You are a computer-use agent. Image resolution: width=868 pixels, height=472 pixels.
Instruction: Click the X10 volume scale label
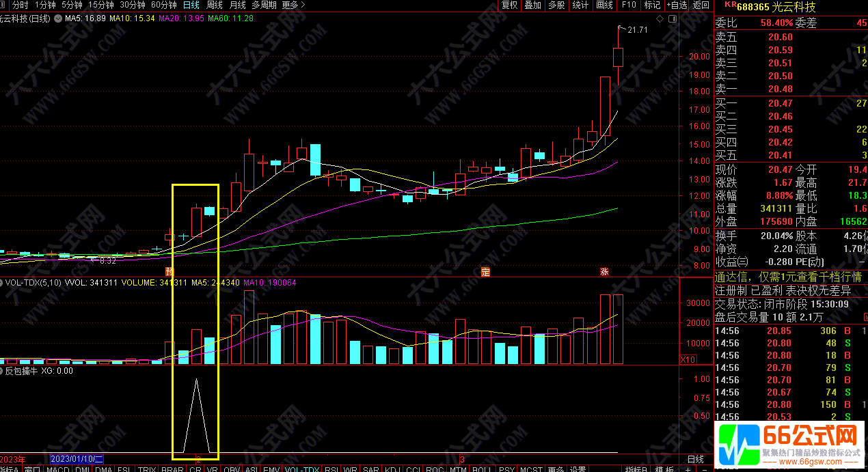coord(688,360)
